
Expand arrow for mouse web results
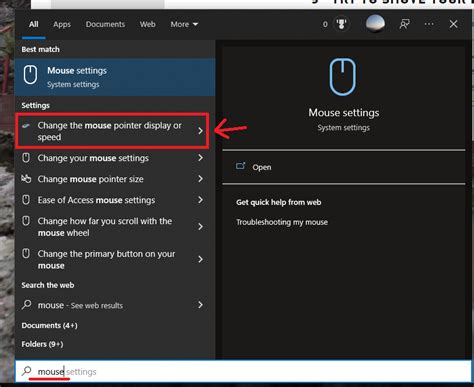click(x=200, y=305)
